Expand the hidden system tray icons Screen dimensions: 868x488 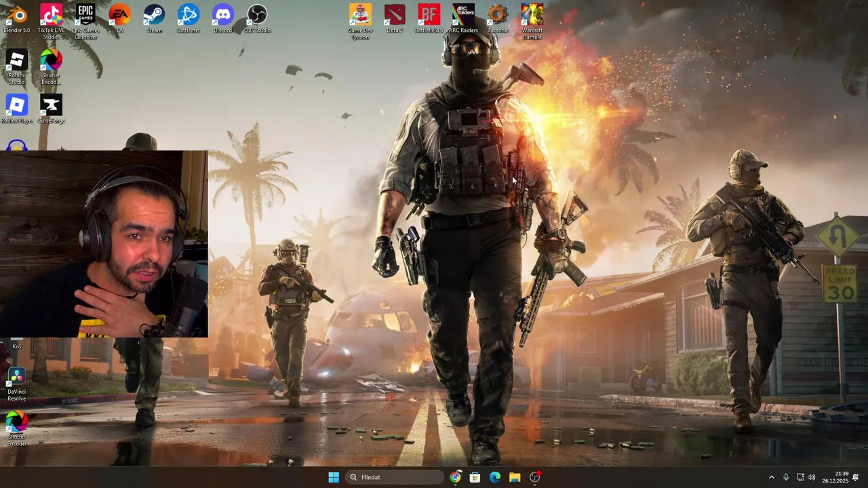771,477
